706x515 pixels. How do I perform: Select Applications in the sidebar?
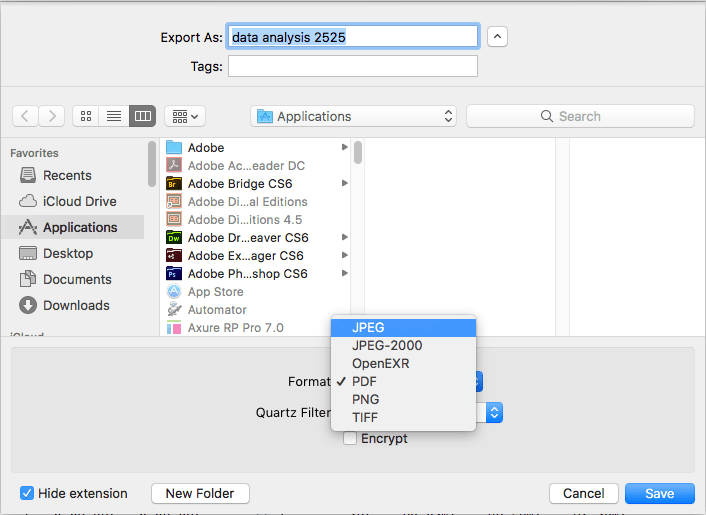[73, 227]
